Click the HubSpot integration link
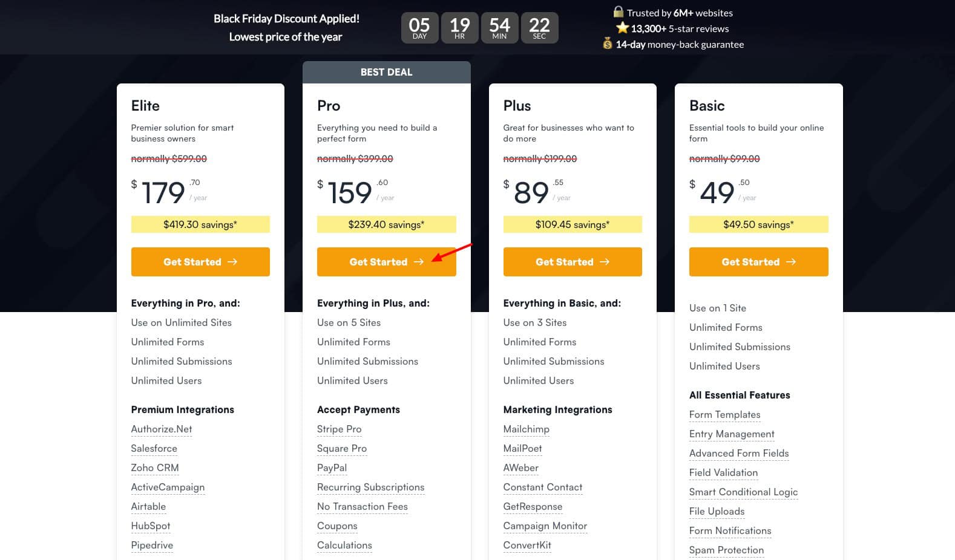The width and height of the screenshot is (955, 560). click(150, 526)
